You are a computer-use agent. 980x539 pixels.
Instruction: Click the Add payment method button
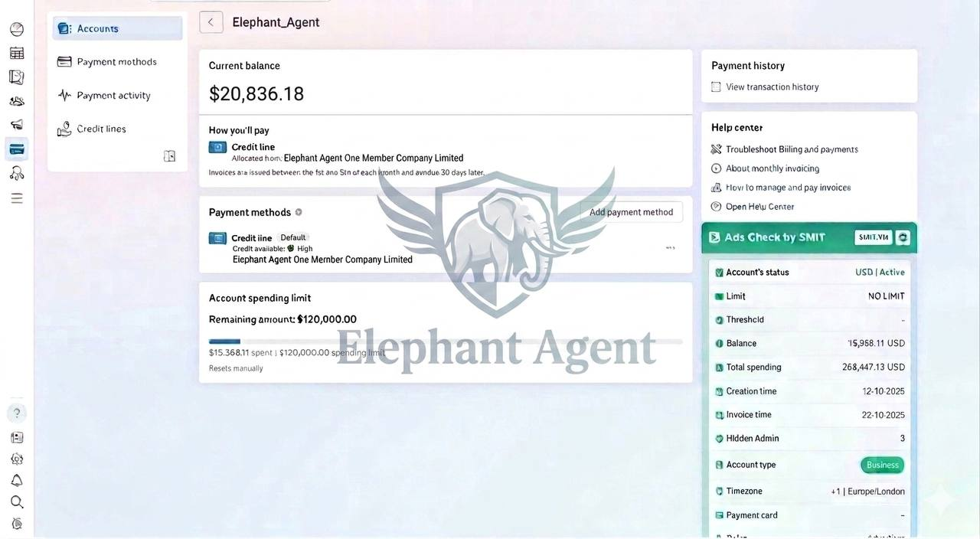631,212
